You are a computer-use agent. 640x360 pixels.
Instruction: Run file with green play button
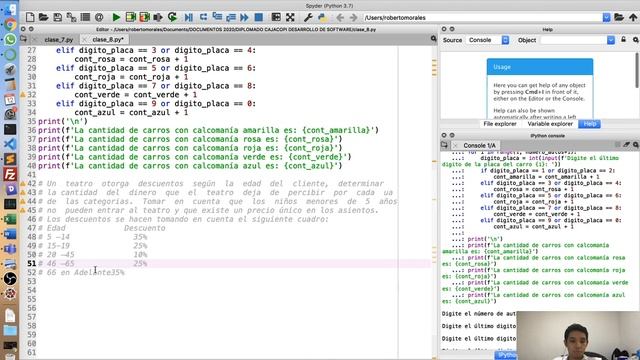point(116,17)
